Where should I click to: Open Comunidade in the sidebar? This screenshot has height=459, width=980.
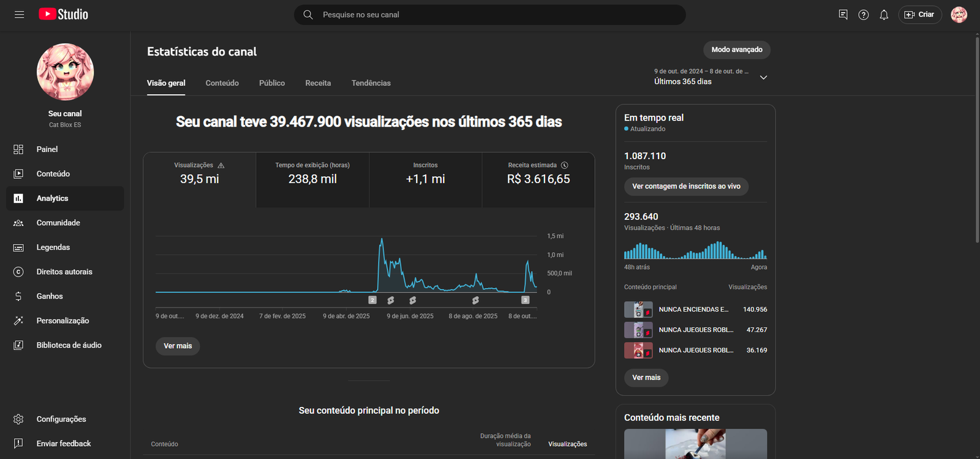click(65, 223)
